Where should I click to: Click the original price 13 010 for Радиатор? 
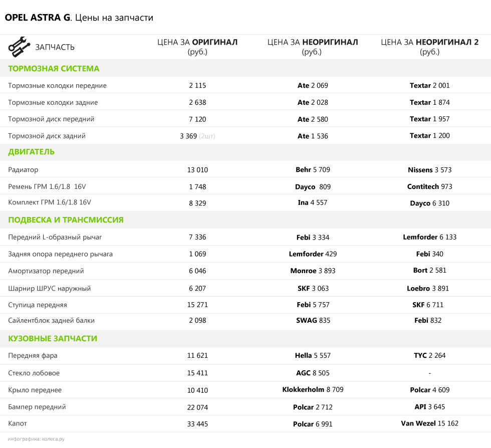(197, 170)
